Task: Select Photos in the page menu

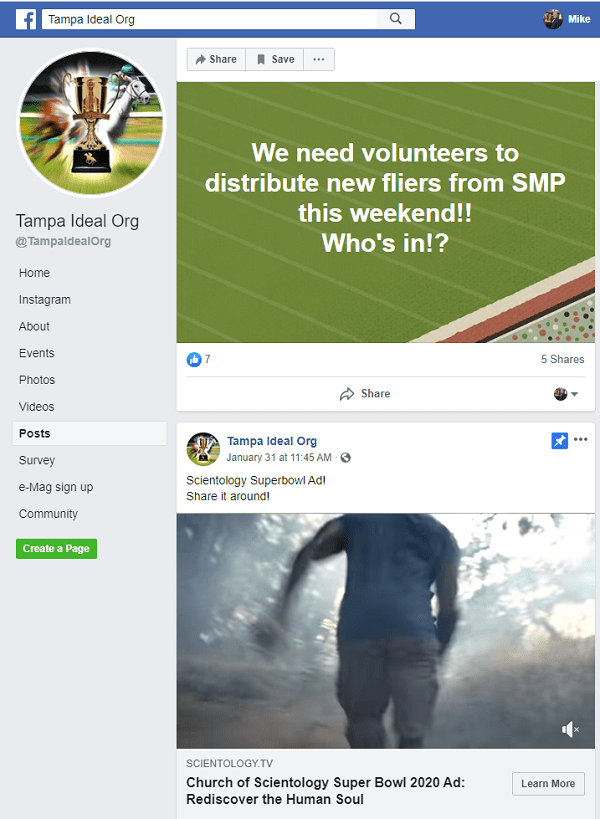Action: (37, 380)
